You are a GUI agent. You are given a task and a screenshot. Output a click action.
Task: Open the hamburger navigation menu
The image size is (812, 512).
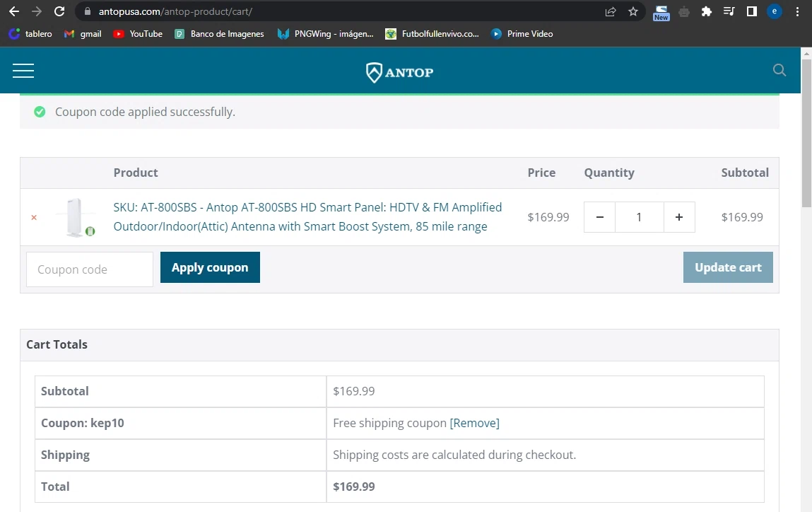[x=23, y=71]
